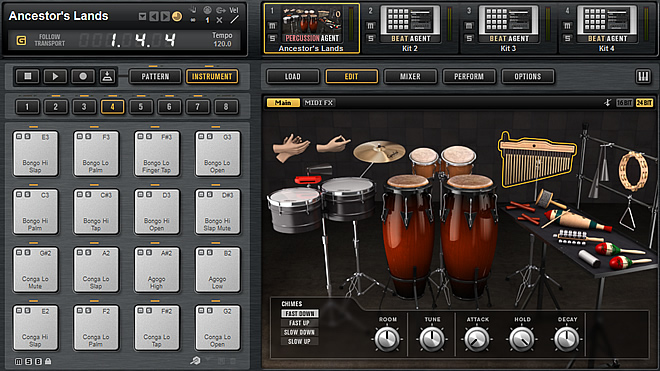Solo kit slot 1 Ancestor's Lands
Viewport: 660px width, 371px height.
click(272, 38)
